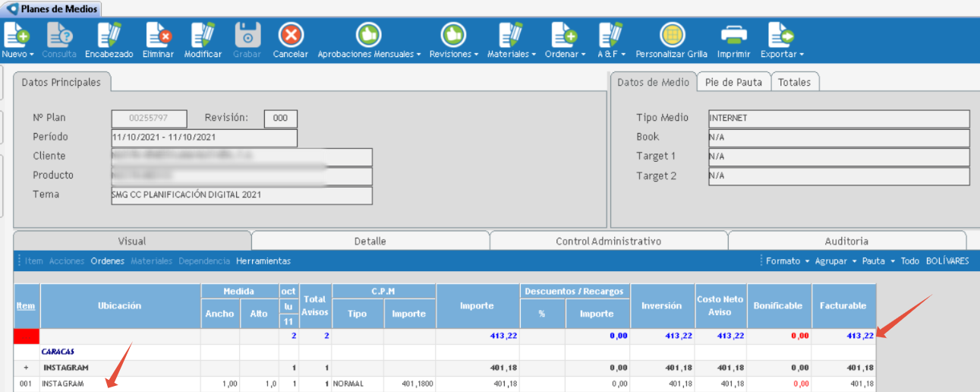Open the Encabezado toolbar icon

pyautogui.click(x=109, y=35)
